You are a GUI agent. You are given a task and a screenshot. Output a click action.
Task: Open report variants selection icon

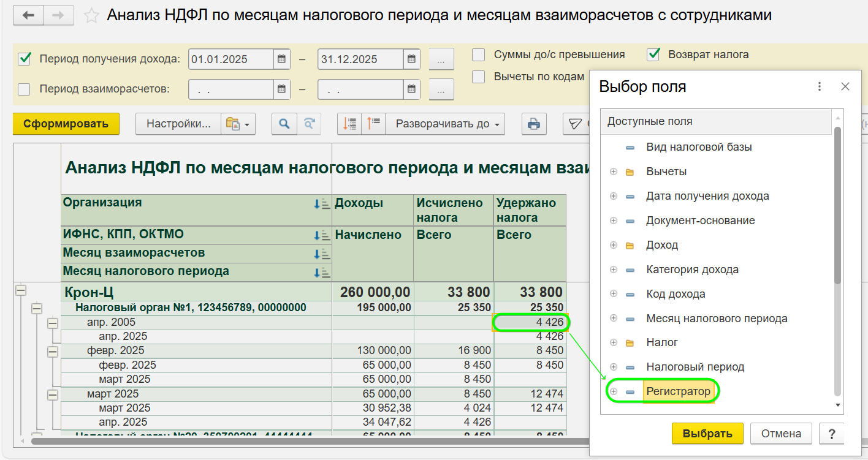tap(237, 124)
